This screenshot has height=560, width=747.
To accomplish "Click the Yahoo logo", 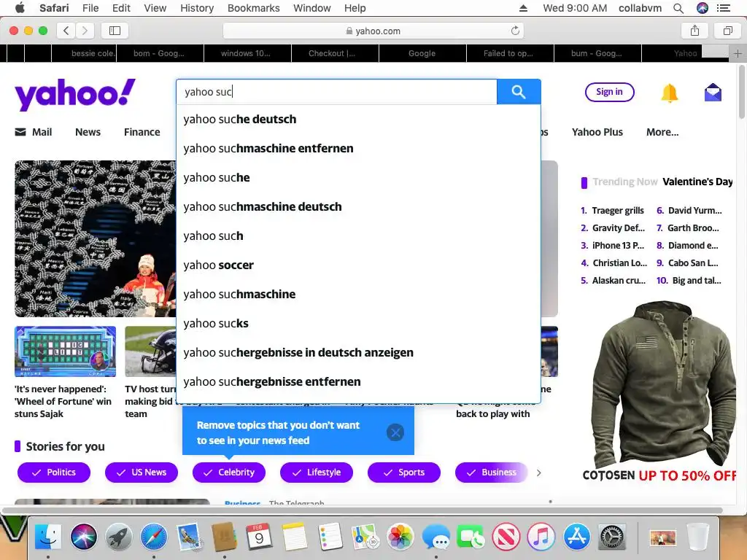I will (x=75, y=94).
